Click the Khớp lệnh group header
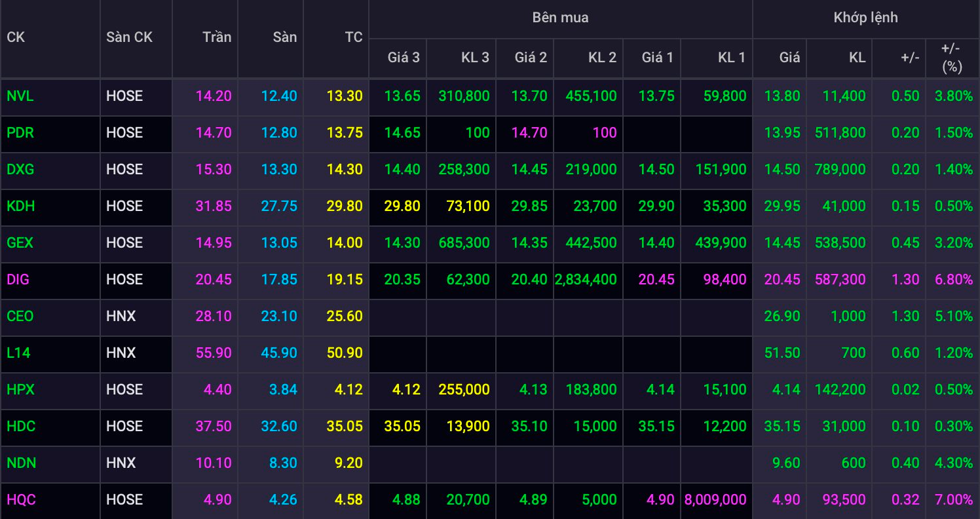Image resolution: width=980 pixels, height=519 pixels. click(x=866, y=18)
